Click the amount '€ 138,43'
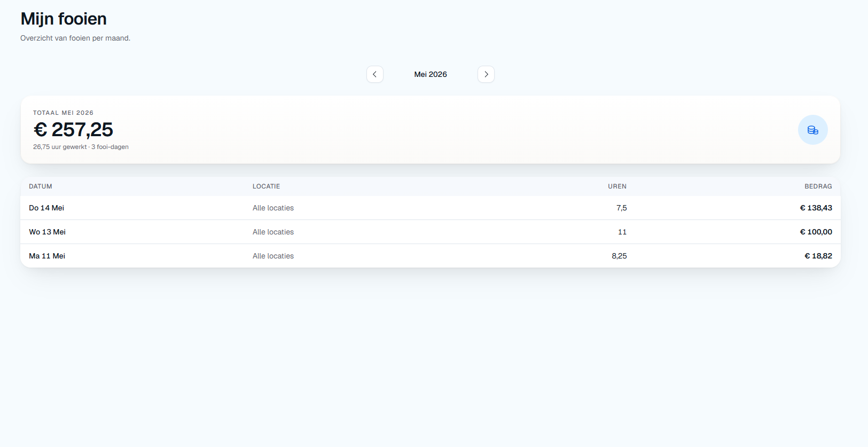Image resolution: width=868 pixels, height=447 pixels. pos(816,208)
